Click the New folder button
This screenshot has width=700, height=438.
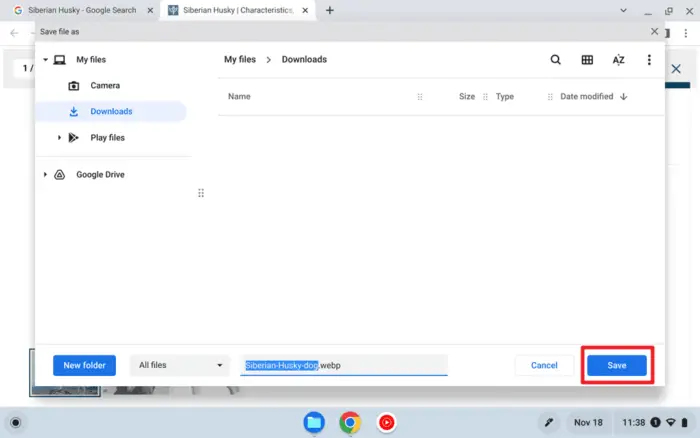(84, 365)
